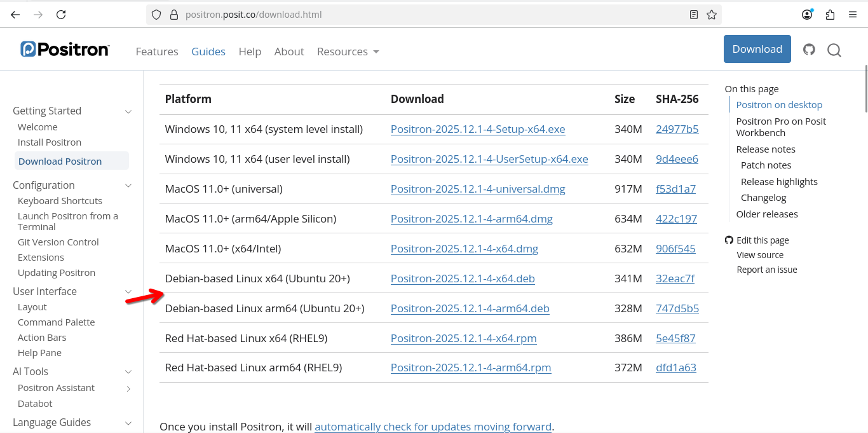The image size is (868, 433).
Task: Expand the Positron Assistant sidebar chevron
Action: tap(128, 388)
